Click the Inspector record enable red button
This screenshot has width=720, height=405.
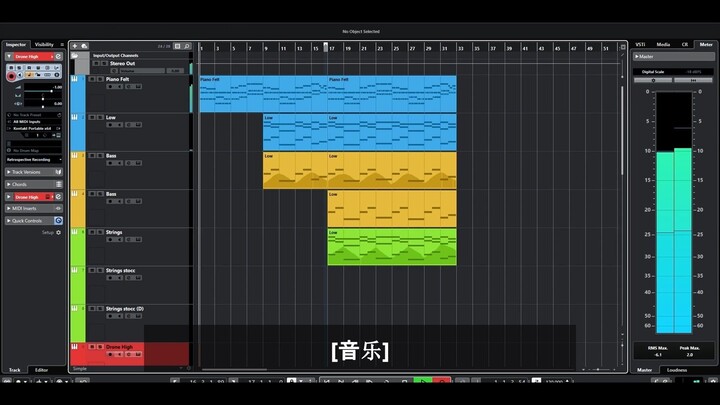pyautogui.click(x=12, y=76)
